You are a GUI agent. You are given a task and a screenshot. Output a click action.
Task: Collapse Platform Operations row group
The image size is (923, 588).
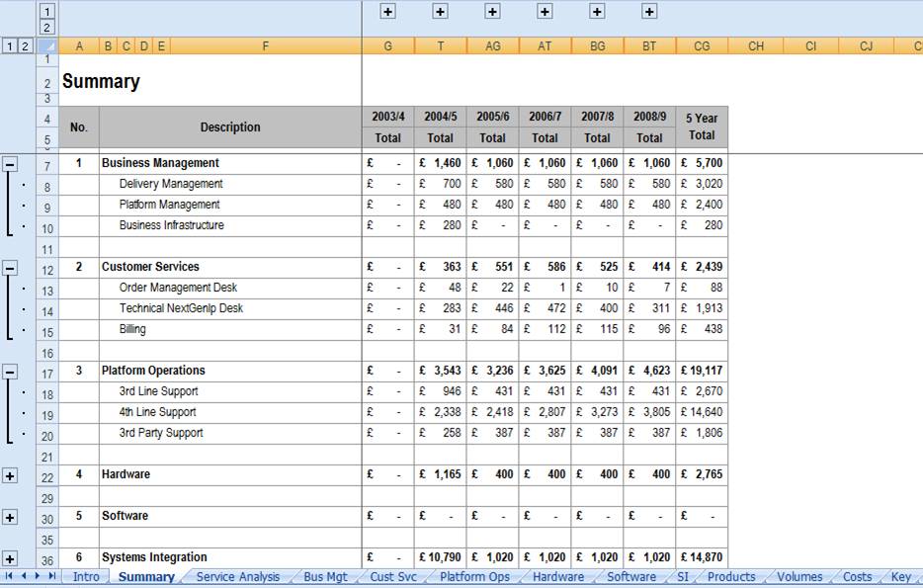10,372
